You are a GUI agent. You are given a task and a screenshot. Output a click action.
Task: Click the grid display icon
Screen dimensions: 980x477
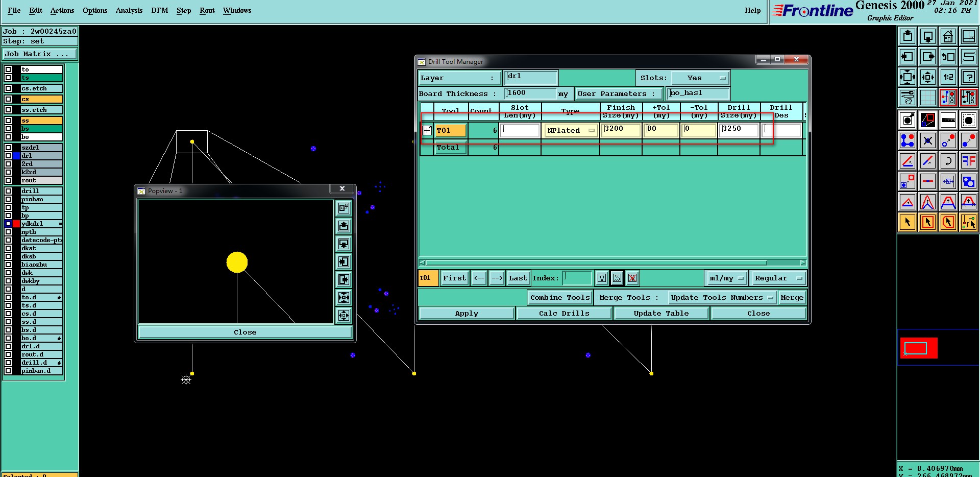pyautogui.click(x=927, y=98)
